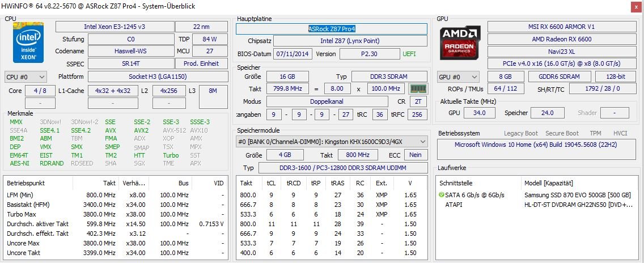This screenshot has width=644, height=263.
Task: Expand the memory module selection combo box
Action: (332, 142)
